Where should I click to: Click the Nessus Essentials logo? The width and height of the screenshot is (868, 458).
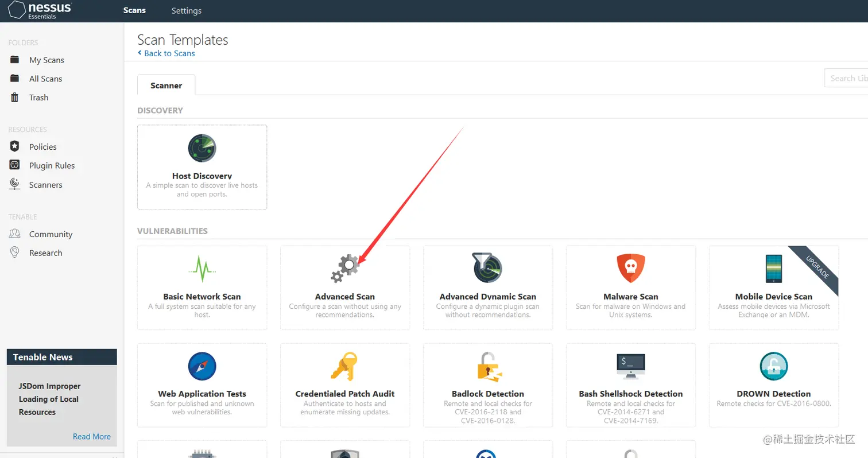(x=40, y=10)
